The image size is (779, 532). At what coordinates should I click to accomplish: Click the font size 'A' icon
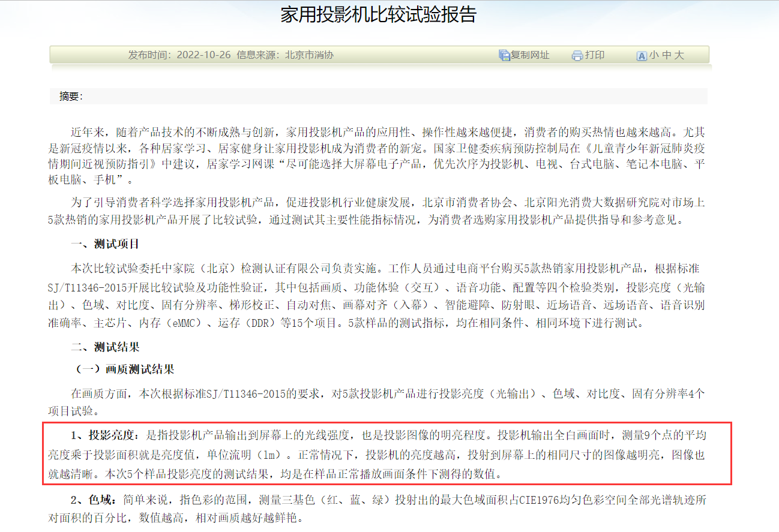coord(641,56)
